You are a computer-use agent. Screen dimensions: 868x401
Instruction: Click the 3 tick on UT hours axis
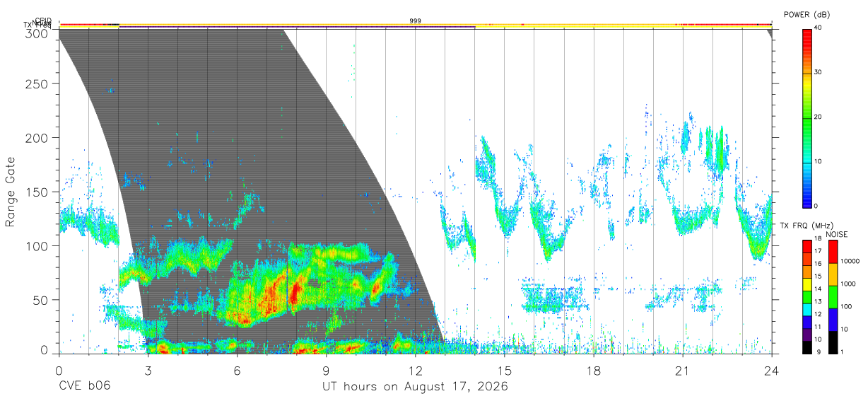[x=148, y=370]
